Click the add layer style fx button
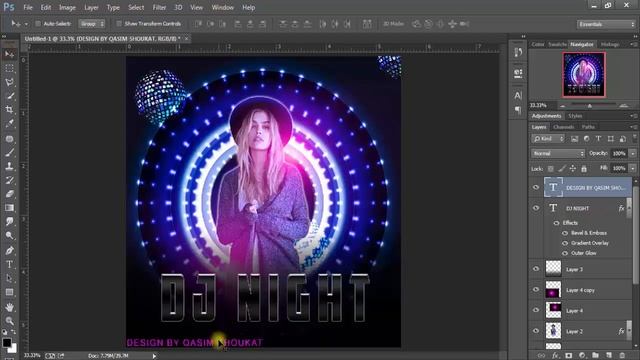 pyautogui.click(x=555, y=356)
